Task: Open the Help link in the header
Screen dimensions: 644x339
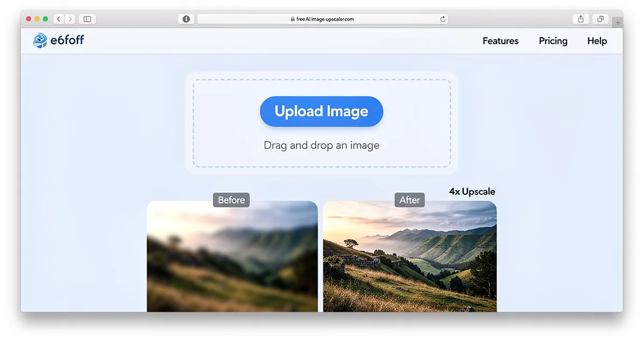Action: pos(597,41)
